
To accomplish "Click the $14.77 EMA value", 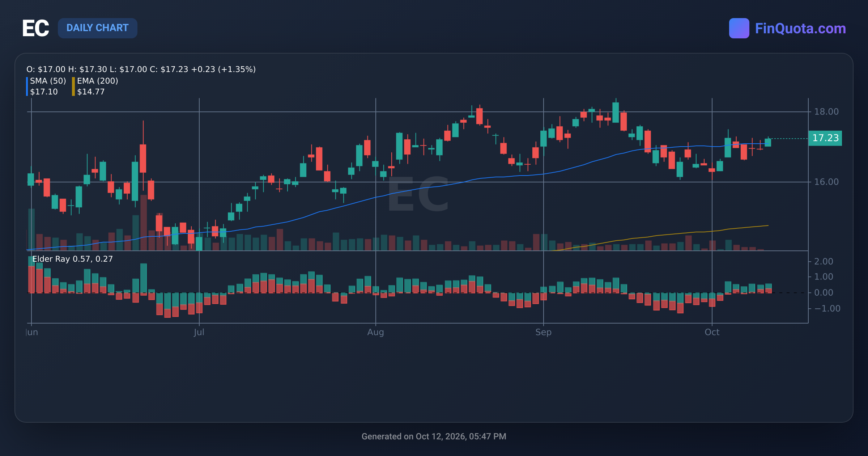I will [91, 92].
